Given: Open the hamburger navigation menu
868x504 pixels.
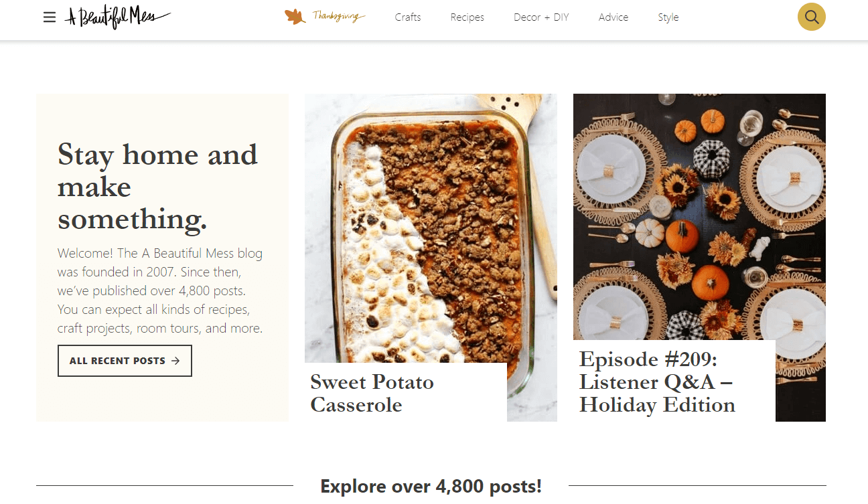Looking at the screenshot, I should [x=50, y=17].
